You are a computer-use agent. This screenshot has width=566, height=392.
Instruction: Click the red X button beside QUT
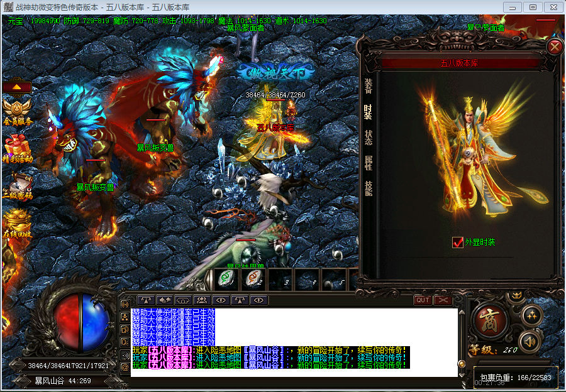click(x=443, y=300)
